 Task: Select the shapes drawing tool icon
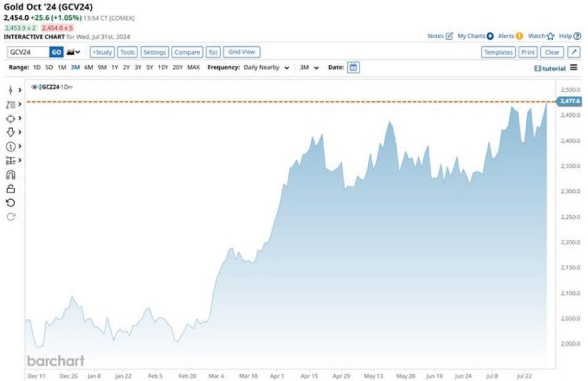(11, 118)
